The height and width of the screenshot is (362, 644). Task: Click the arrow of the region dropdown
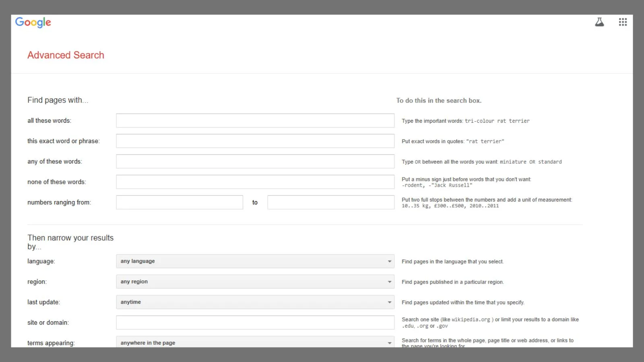(x=389, y=282)
